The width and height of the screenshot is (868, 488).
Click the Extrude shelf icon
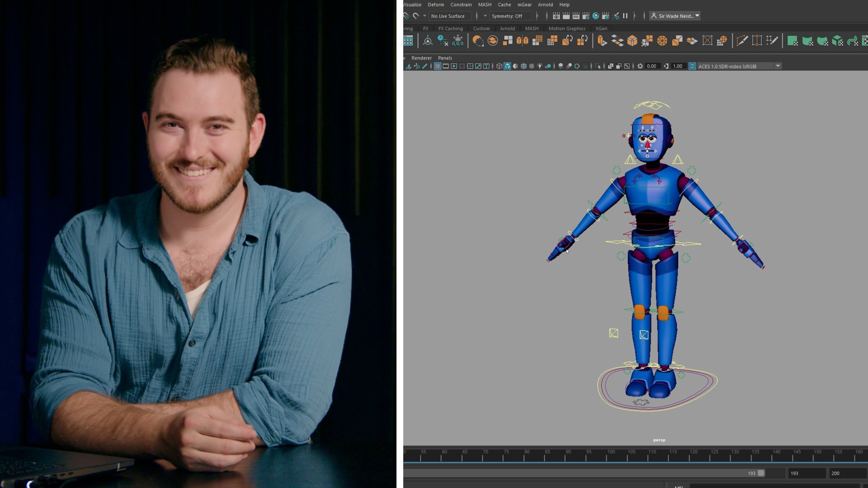point(602,41)
